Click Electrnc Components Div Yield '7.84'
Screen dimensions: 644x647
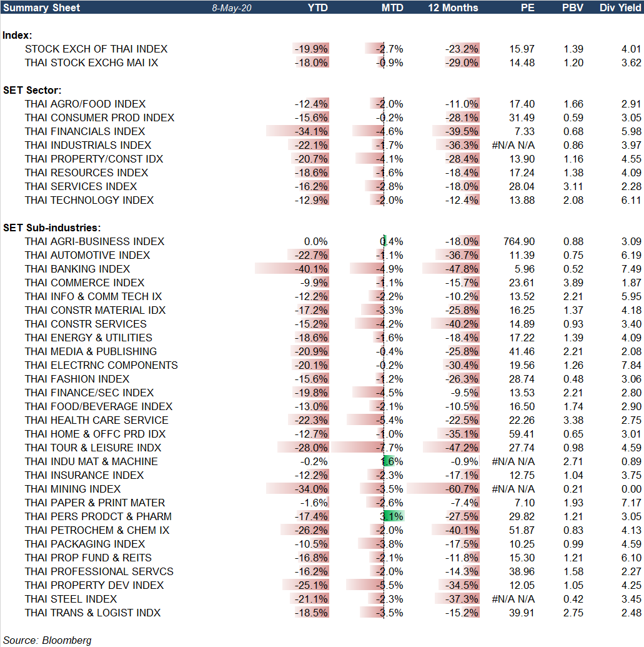pyautogui.click(x=632, y=365)
